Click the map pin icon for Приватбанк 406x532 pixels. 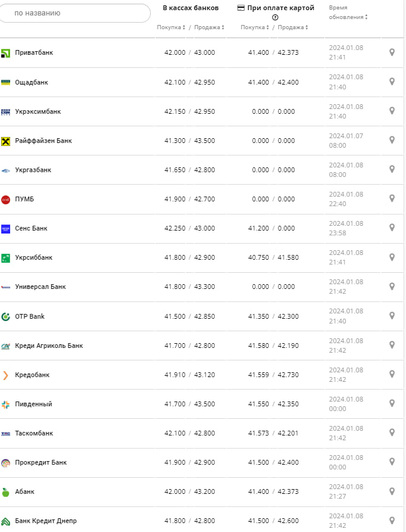tap(392, 52)
